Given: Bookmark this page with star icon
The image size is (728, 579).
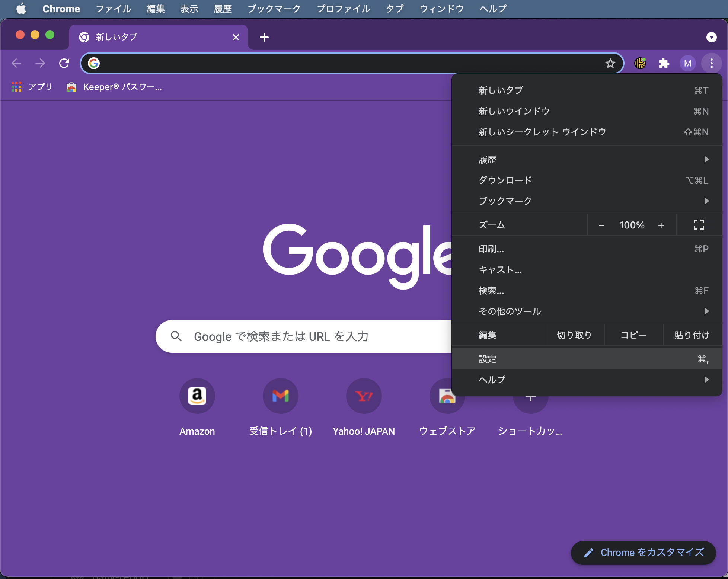Looking at the screenshot, I should (x=610, y=63).
